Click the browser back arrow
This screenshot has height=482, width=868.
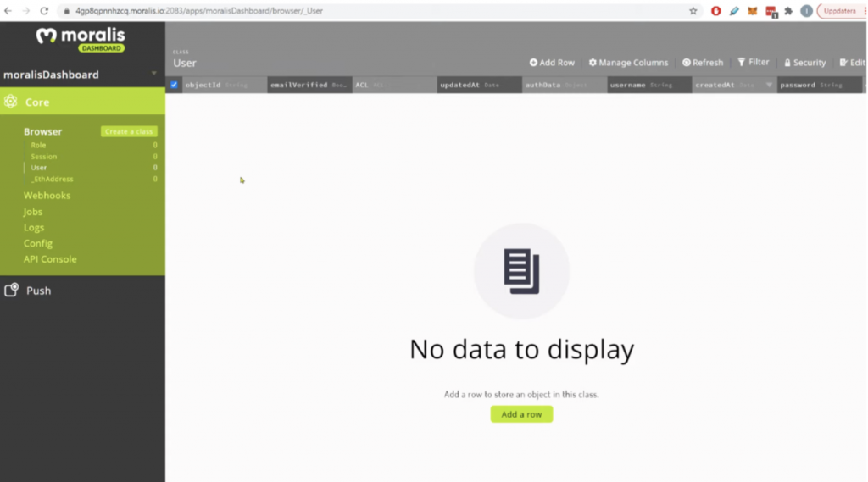pos(8,10)
